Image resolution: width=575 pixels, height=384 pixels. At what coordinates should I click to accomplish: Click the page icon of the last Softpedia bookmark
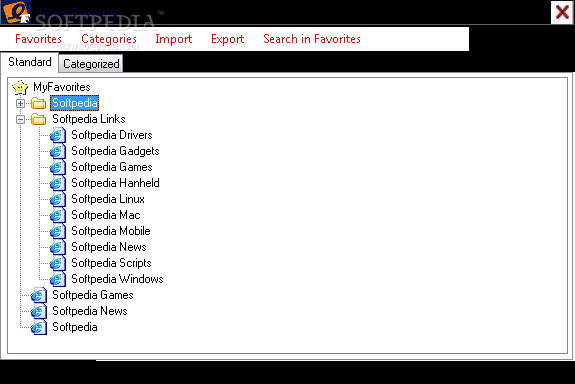(39, 327)
